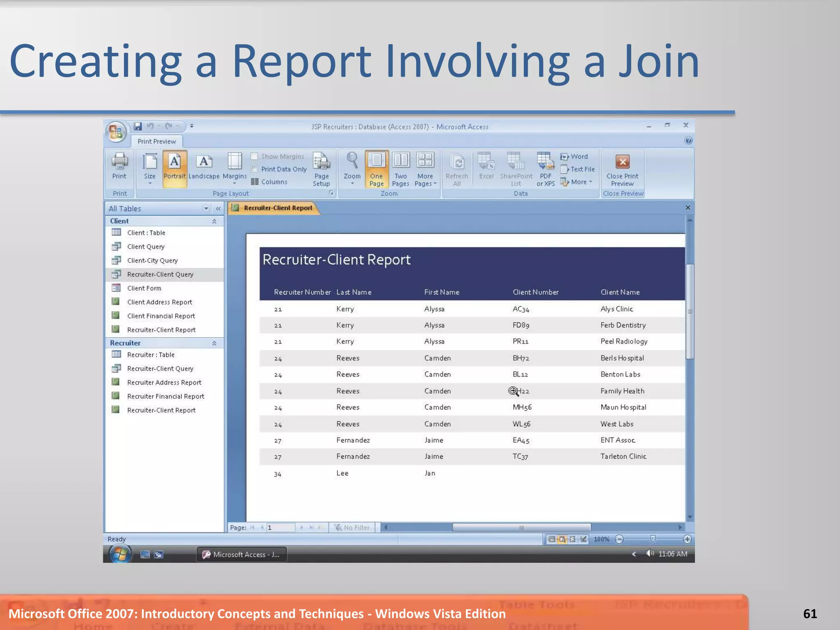The width and height of the screenshot is (840, 630).
Task: Select Two Pages view
Action: [x=401, y=169]
